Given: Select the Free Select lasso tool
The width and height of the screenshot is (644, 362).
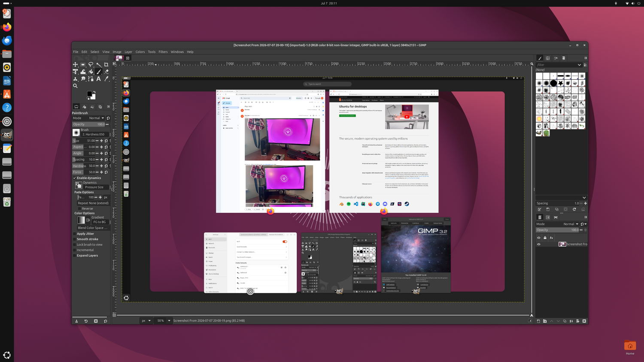Looking at the screenshot, I should coord(91,64).
